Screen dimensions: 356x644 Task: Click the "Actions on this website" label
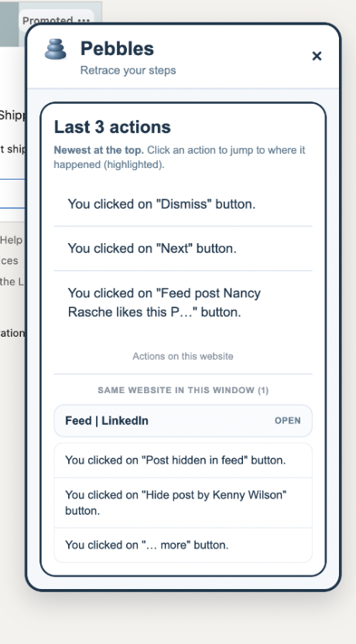(x=183, y=356)
